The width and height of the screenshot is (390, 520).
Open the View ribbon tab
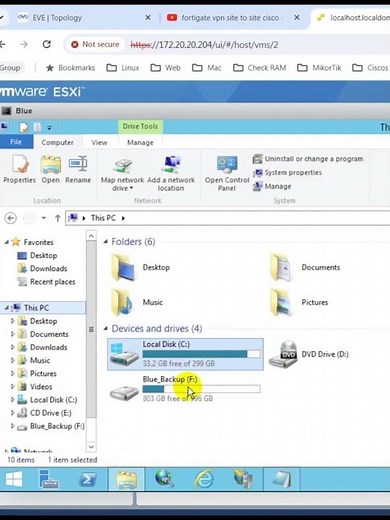coord(99,142)
